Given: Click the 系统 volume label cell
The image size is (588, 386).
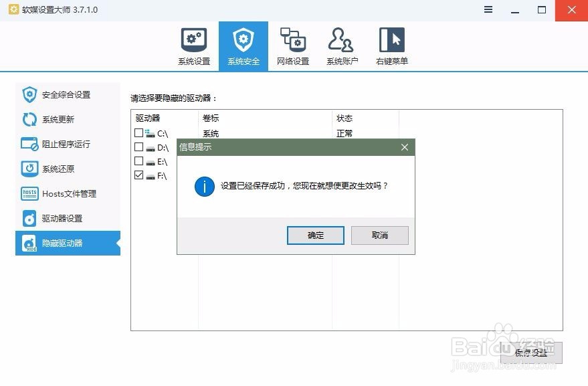Looking at the screenshot, I should [x=211, y=134].
